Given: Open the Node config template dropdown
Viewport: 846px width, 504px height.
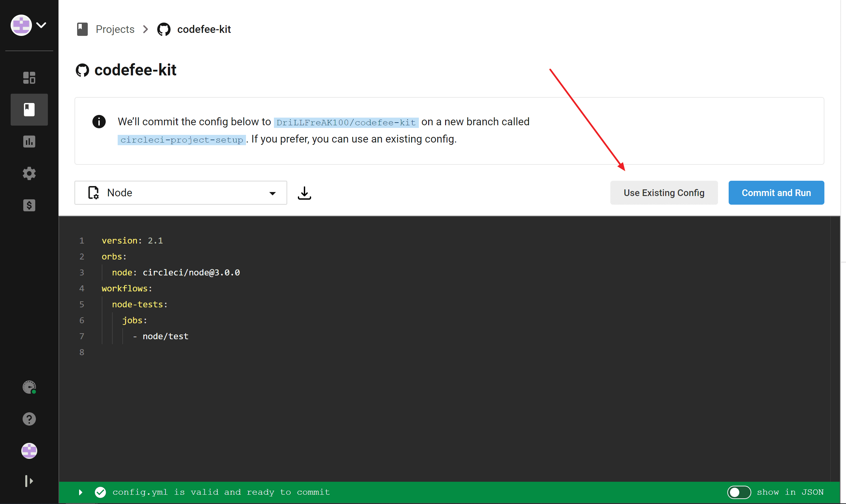Looking at the screenshot, I should 181,193.
